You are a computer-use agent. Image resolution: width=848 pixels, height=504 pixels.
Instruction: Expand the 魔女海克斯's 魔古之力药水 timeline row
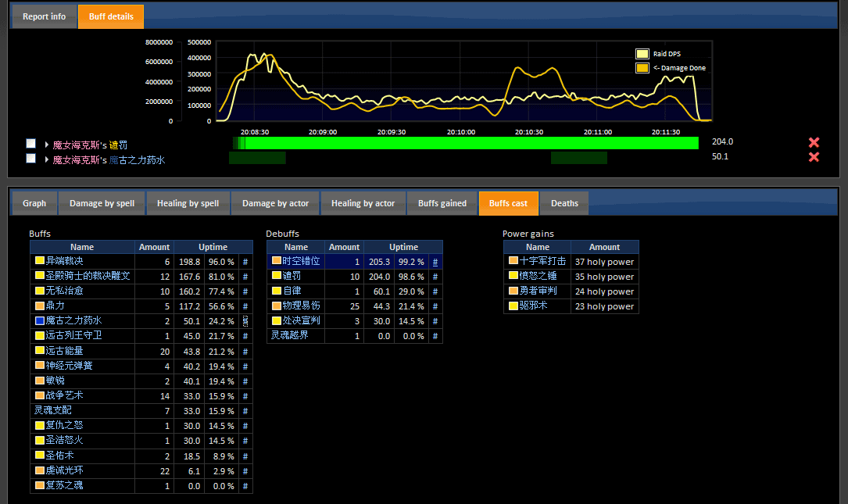[47, 159]
